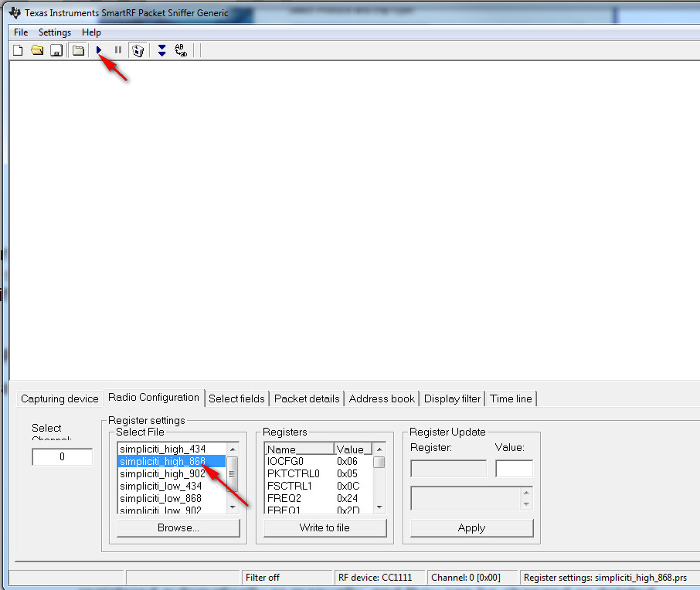Click the Value column header in Registers
Screen dimensions: 700x590
[x=353, y=449]
